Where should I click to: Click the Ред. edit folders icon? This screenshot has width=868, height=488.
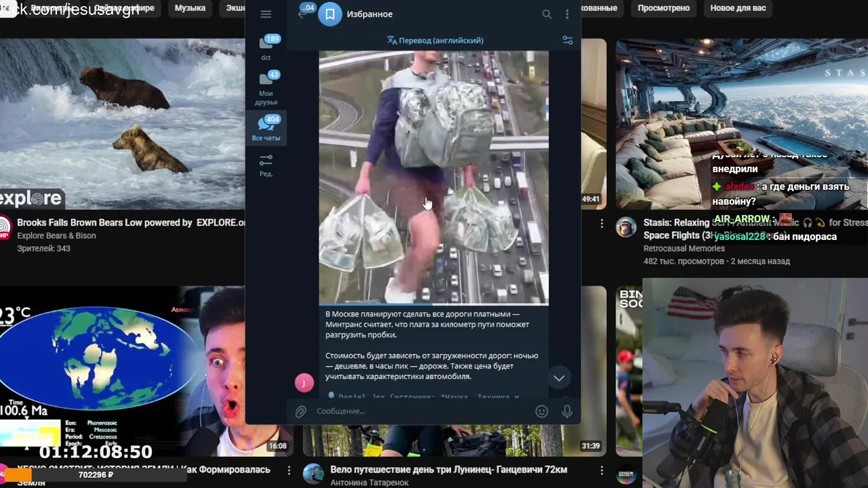(x=266, y=165)
